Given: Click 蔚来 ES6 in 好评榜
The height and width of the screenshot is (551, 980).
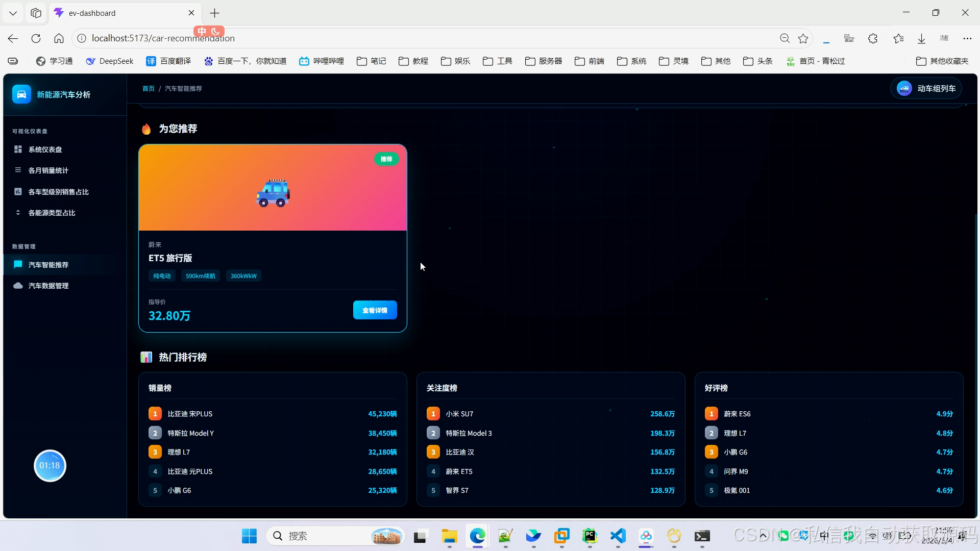Looking at the screenshot, I should tap(829, 414).
